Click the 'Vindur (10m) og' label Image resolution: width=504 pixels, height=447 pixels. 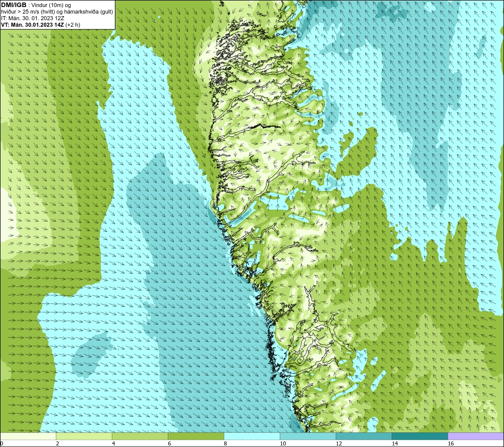(x=51, y=5)
